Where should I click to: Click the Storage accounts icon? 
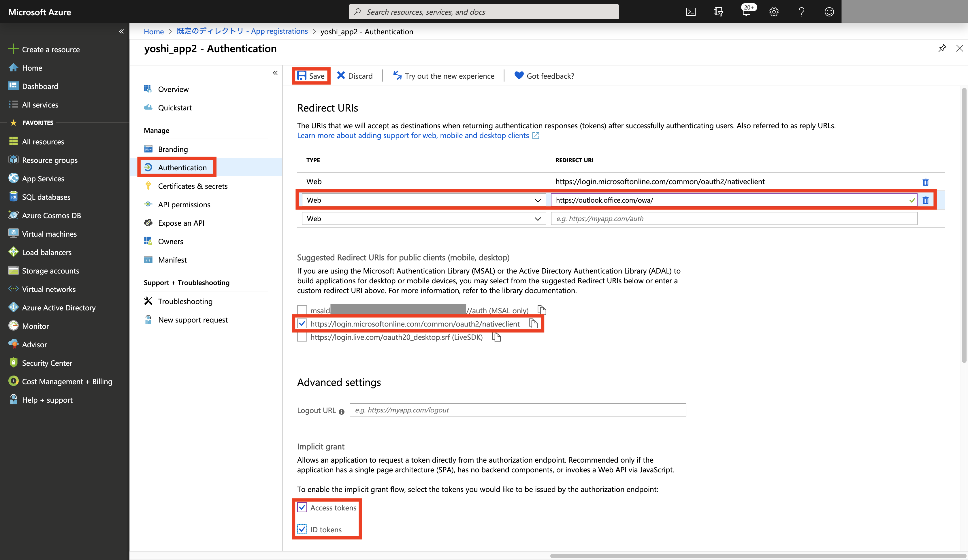click(x=13, y=270)
